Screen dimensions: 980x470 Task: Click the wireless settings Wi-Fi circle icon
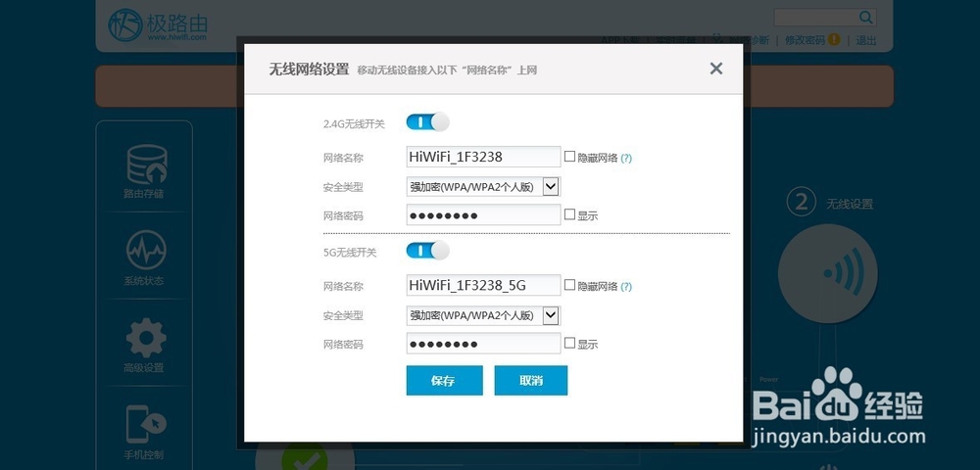coord(827,274)
